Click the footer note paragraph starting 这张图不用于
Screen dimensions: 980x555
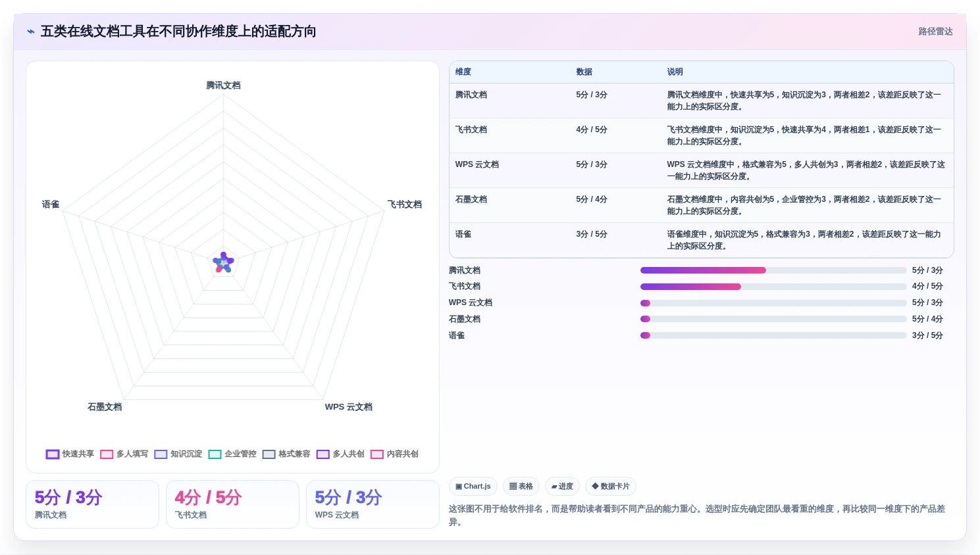pyautogui.click(x=698, y=516)
